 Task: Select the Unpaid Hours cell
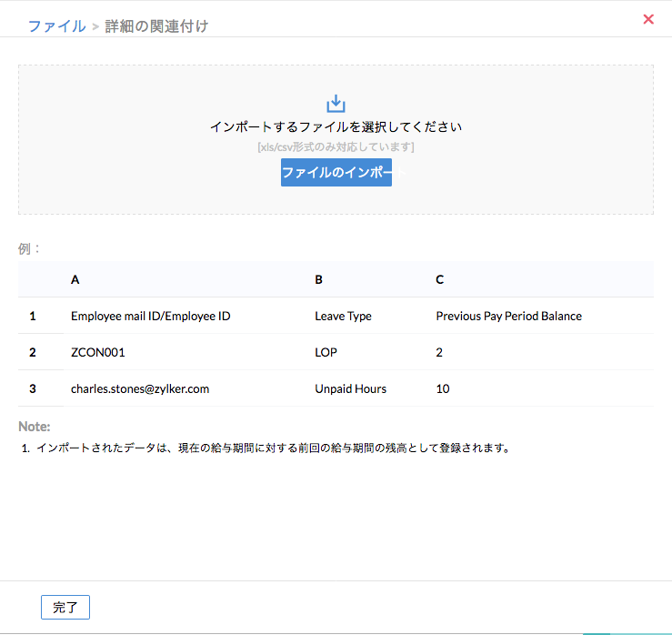point(350,388)
